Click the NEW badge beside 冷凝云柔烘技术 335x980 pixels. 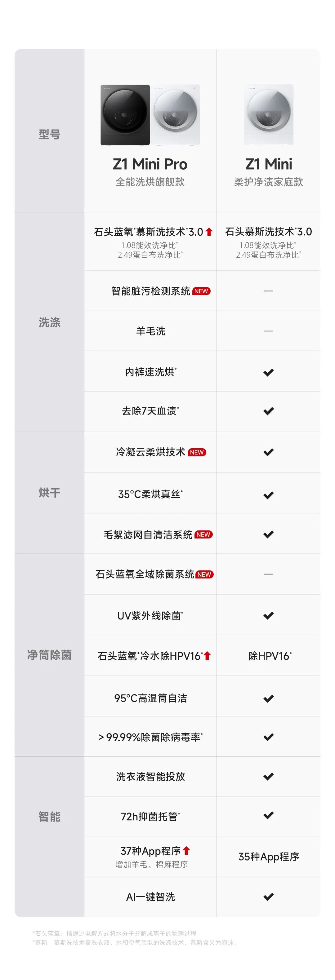197,452
